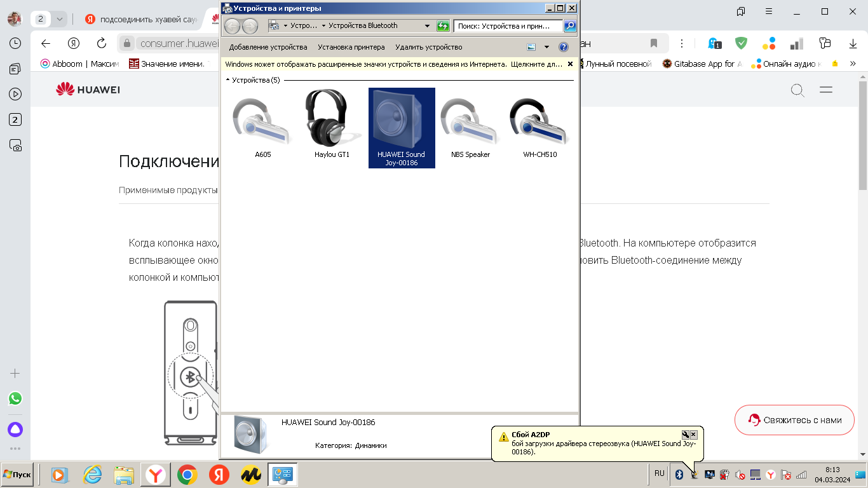This screenshot has width=868, height=488.
Task: Open WhatsApp in browser sidebar
Action: tap(15, 398)
